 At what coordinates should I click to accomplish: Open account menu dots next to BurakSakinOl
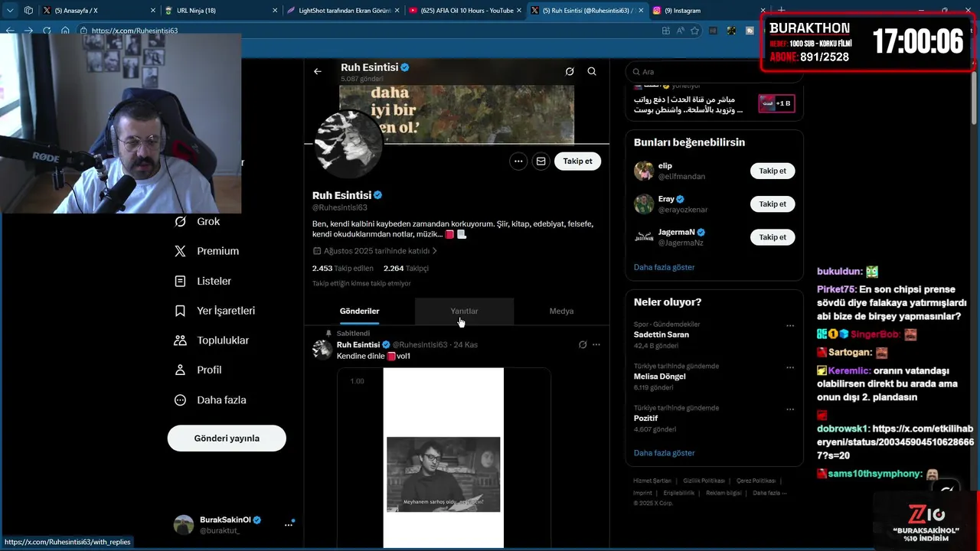289,525
